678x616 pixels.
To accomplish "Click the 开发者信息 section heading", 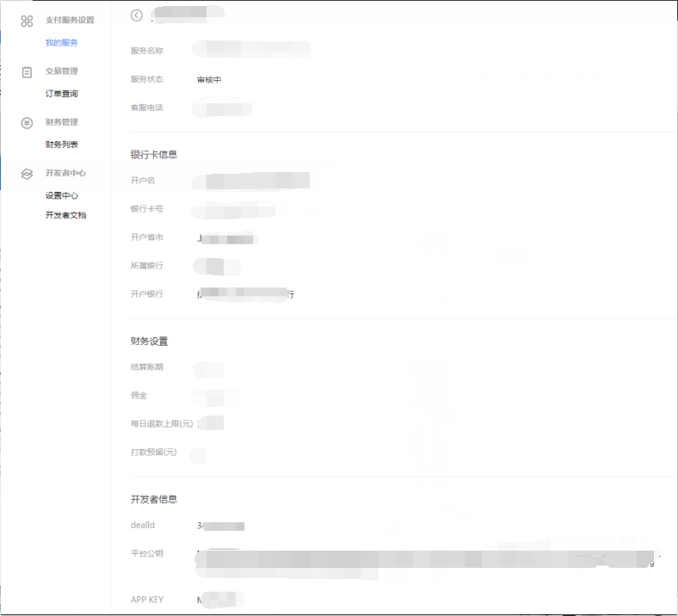I will pos(154,500).
